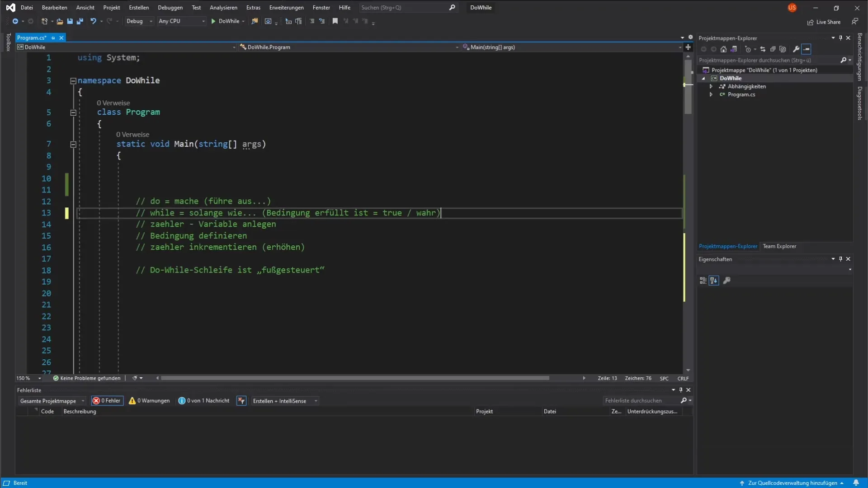This screenshot has width=868, height=488.
Task: Click the notifications bell in status bar
Action: (856, 483)
